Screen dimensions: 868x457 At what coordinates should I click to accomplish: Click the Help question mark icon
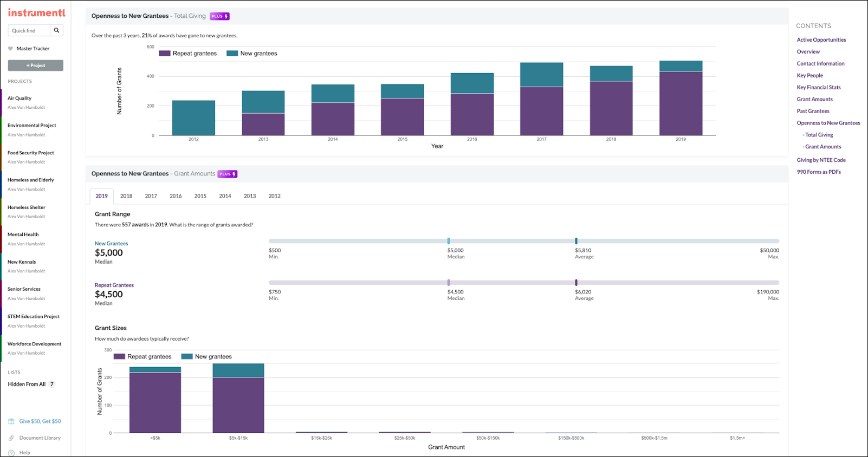coord(11,453)
